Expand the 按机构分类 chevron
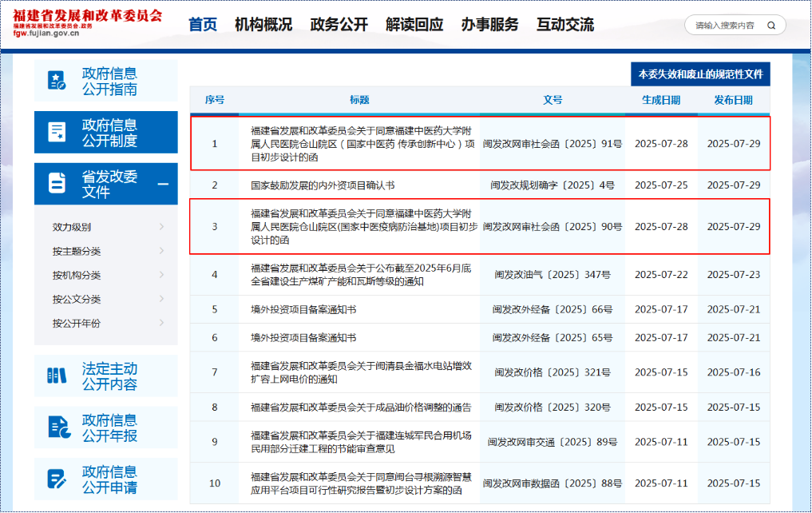 [162, 275]
